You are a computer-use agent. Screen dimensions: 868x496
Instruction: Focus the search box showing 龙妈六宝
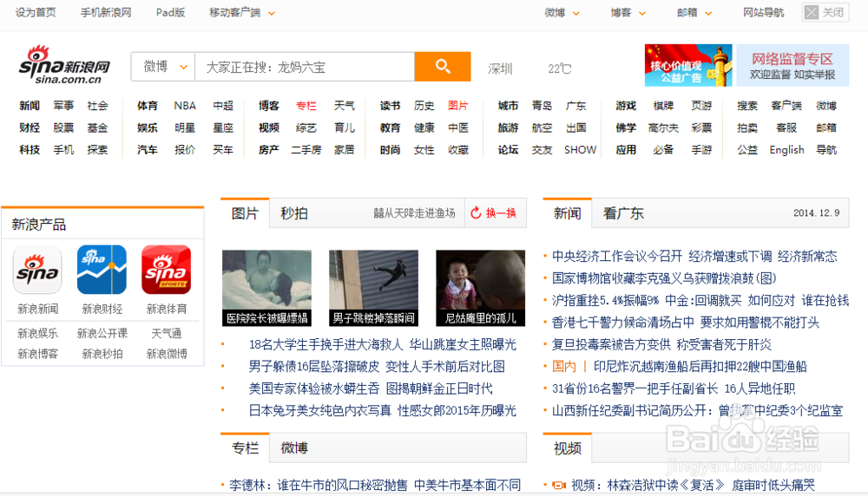pos(305,67)
